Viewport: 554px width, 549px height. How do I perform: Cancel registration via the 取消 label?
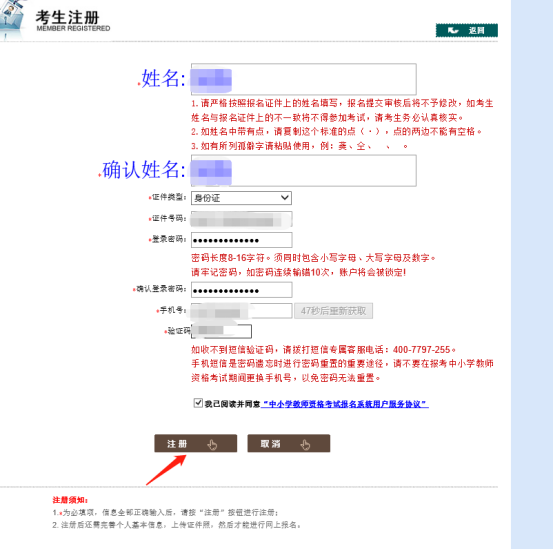pos(270,444)
